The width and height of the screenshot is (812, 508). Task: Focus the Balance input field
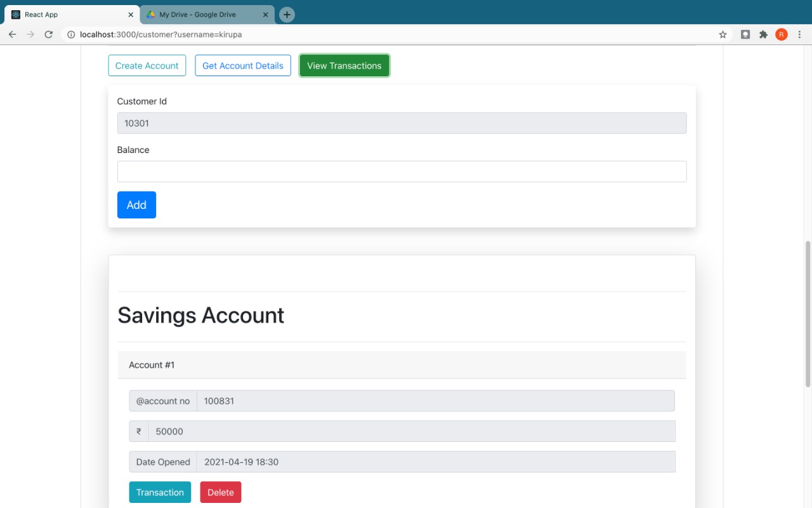(402, 171)
